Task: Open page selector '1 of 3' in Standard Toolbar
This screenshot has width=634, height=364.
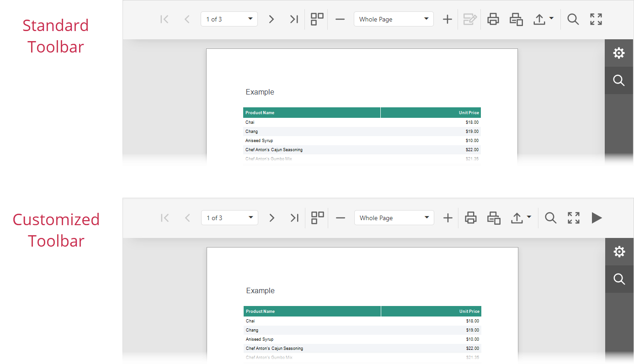Action: tap(229, 19)
